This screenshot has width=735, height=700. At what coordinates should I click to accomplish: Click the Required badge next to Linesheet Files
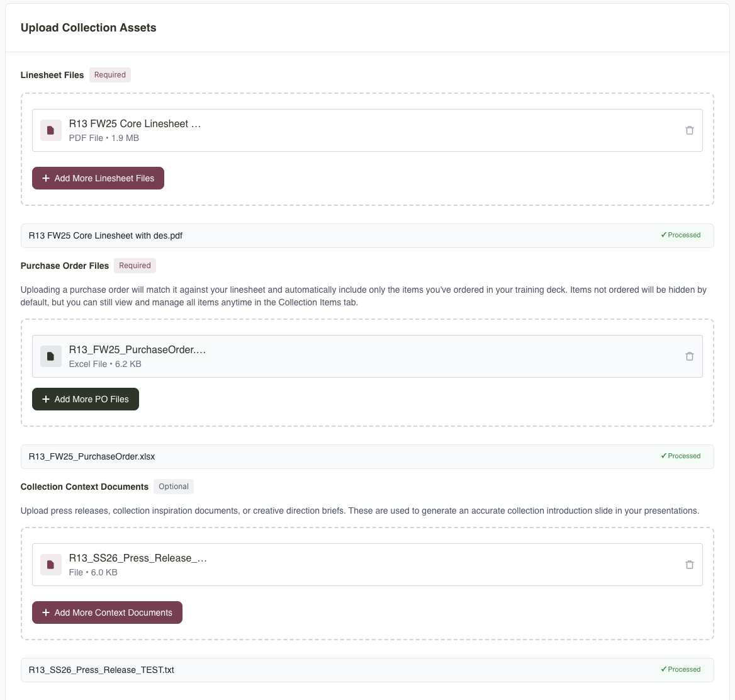click(110, 74)
